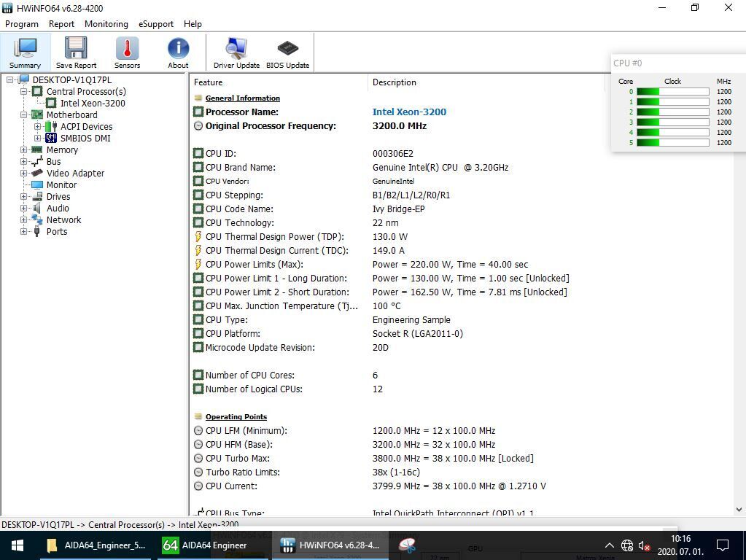Expand the Audio branch

pos(23,208)
